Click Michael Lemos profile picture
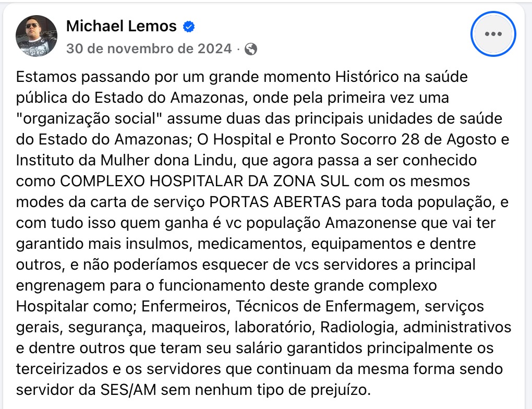This screenshot has height=409, width=532. pos(37,36)
